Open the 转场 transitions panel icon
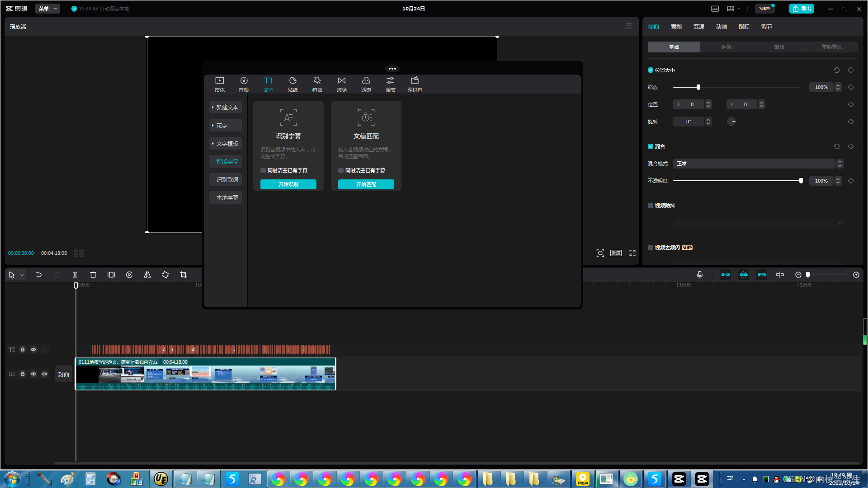 click(341, 84)
